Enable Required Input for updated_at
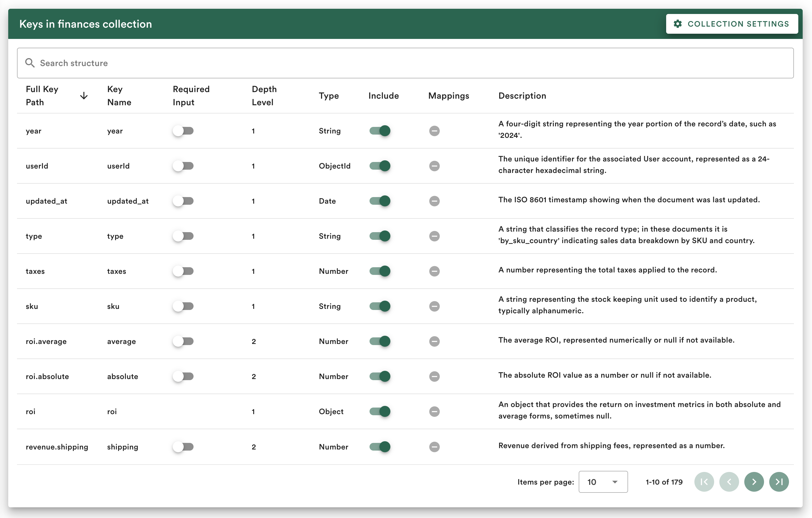This screenshot has height=518, width=812. [x=183, y=201]
